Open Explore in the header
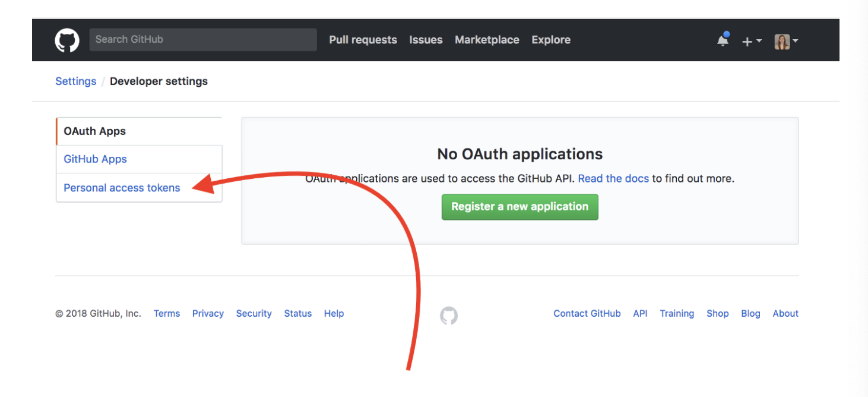The height and width of the screenshot is (397, 868). tap(551, 40)
